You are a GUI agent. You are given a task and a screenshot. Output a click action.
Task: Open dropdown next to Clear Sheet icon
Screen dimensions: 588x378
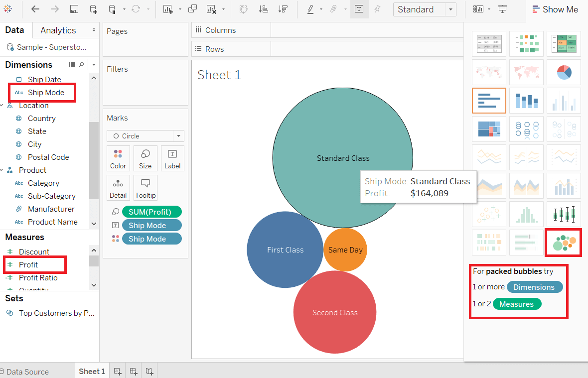(x=223, y=9)
